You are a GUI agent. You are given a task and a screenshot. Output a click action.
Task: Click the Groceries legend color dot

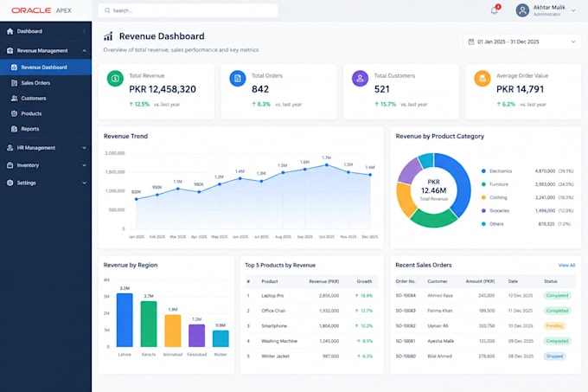point(483,211)
